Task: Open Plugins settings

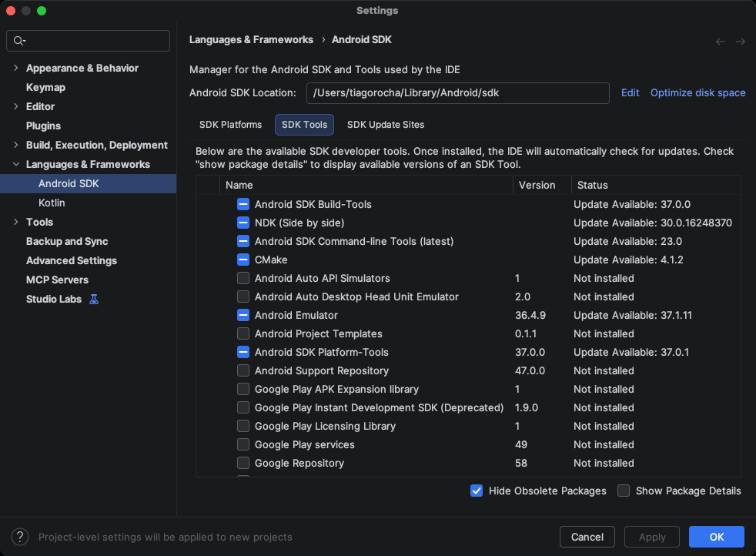Action: [x=43, y=126]
